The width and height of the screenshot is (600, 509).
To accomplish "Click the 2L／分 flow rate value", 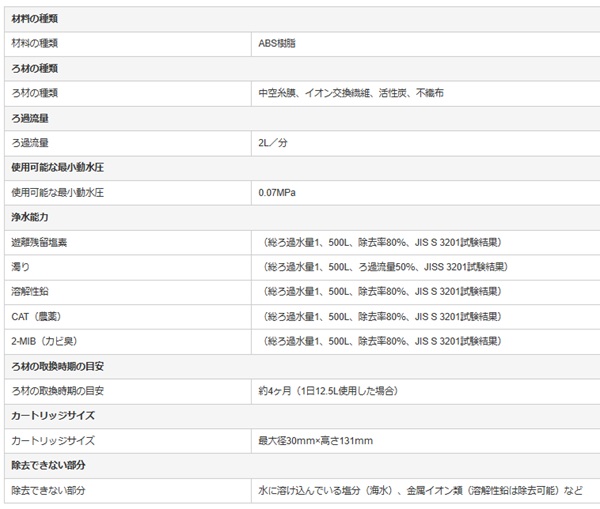I will (x=273, y=143).
